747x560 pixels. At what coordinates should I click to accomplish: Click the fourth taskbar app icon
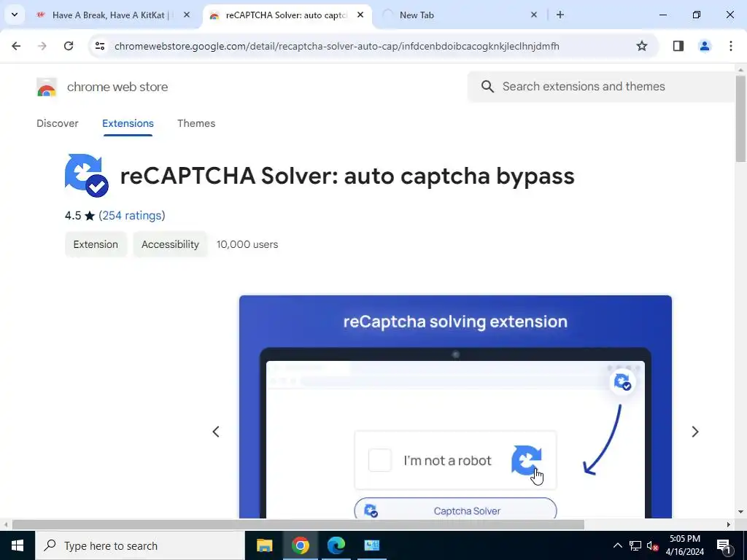click(371, 545)
